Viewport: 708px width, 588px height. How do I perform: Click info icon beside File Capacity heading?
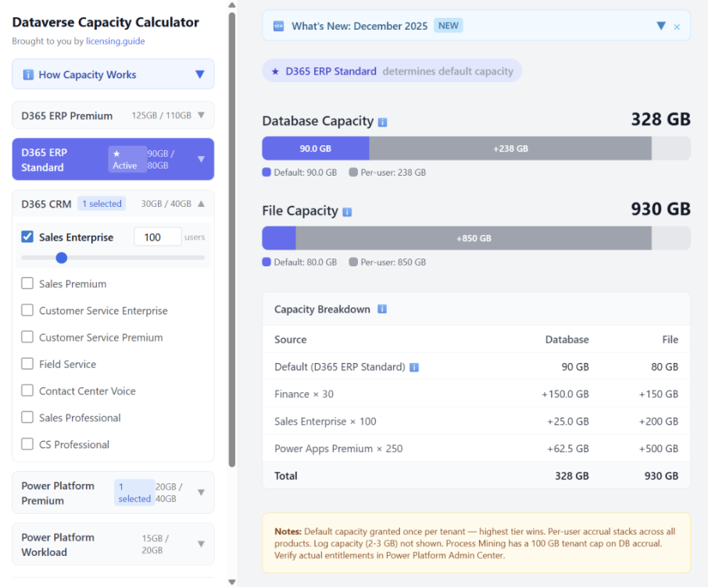[347, 212]
